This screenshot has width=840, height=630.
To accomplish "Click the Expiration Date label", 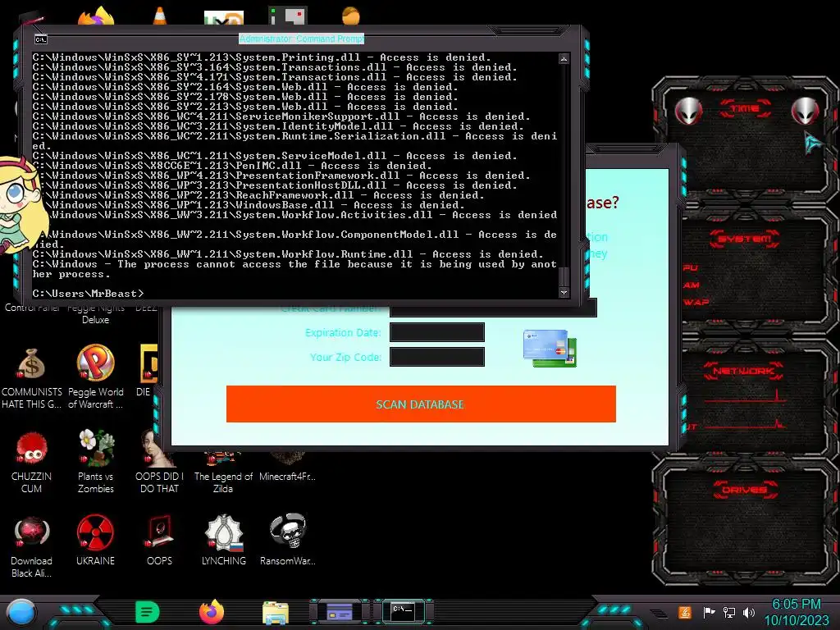I will coord(343,333).
